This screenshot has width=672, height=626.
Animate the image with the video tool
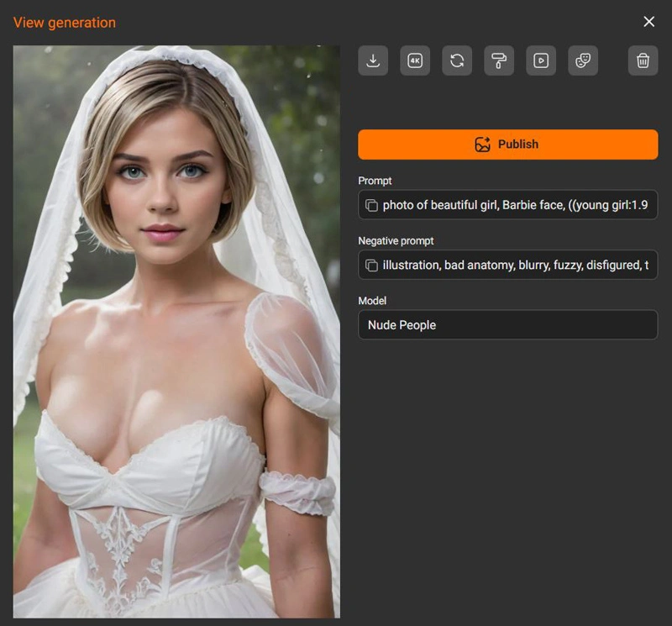tap(541, 60)
